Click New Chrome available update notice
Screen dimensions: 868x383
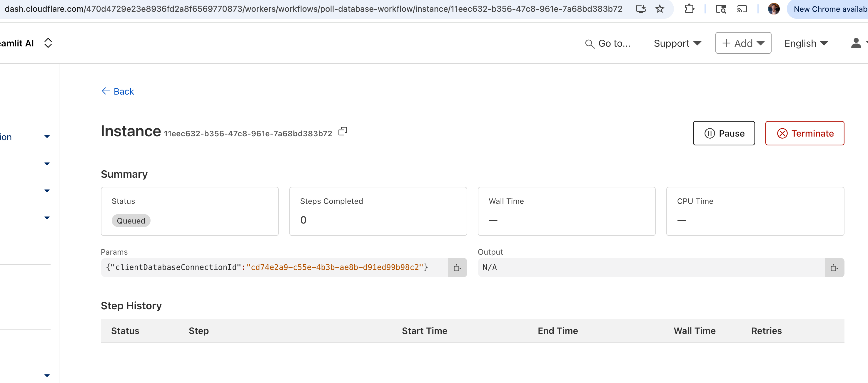(829, 9)
